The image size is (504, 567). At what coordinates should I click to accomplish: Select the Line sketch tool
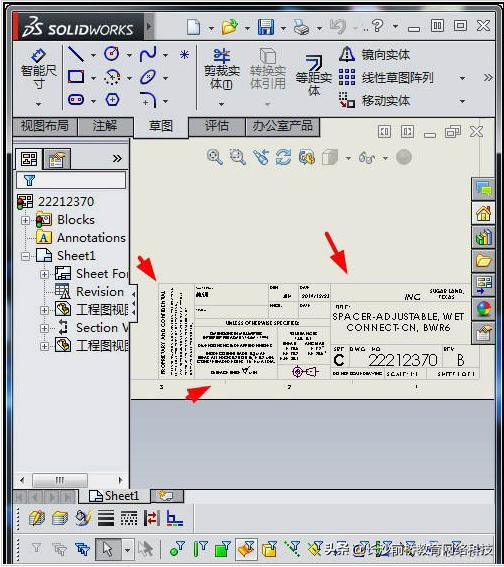coord(76,54)
